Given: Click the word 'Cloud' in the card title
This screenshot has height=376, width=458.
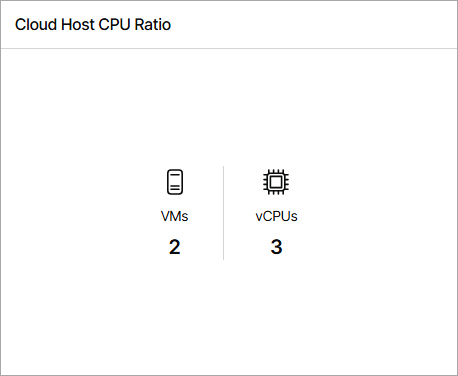Looking at the screenshot, I should click(36, 25).
